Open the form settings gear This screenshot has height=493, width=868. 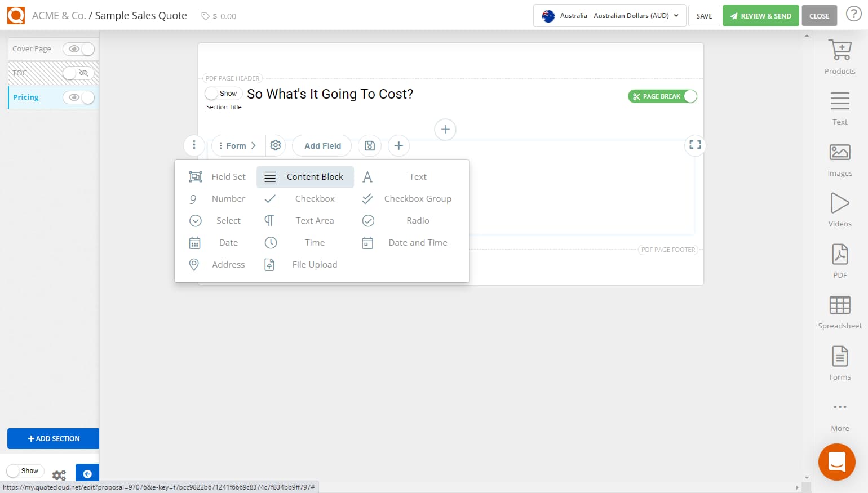(x=276, y=145)
